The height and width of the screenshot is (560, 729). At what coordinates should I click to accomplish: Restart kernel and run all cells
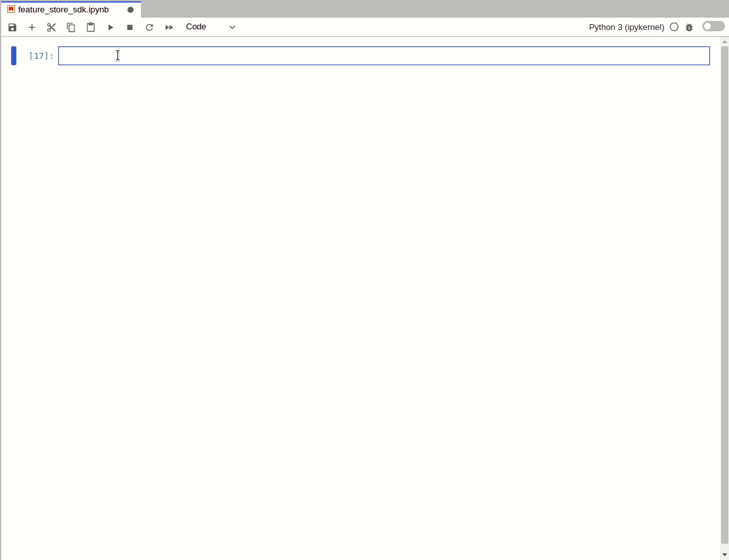point(169,27)
